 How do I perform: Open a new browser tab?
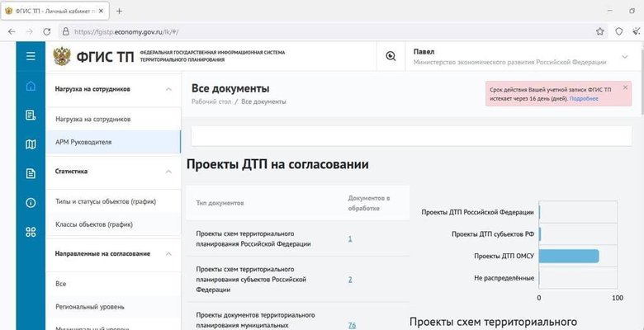(119, 11)
